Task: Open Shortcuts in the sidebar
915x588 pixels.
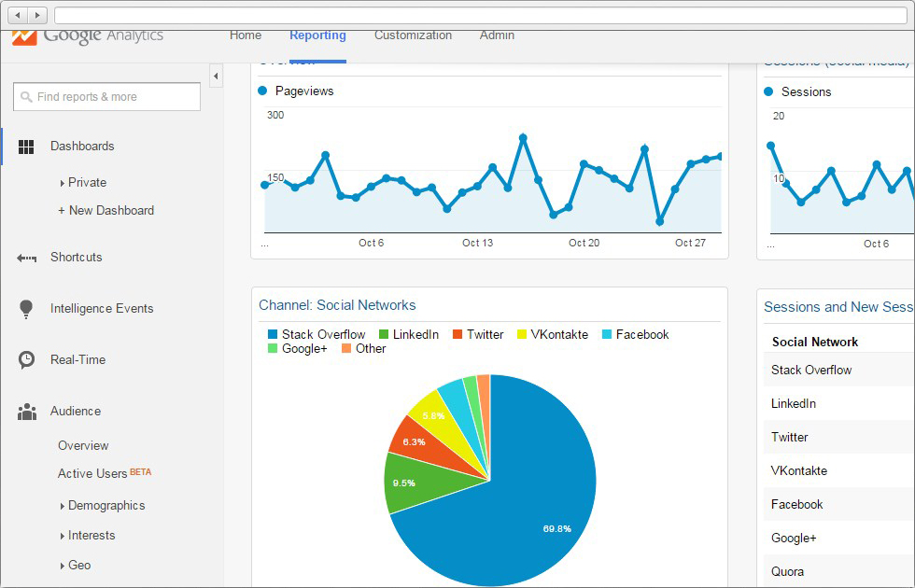Action: (x=76, y=257)
